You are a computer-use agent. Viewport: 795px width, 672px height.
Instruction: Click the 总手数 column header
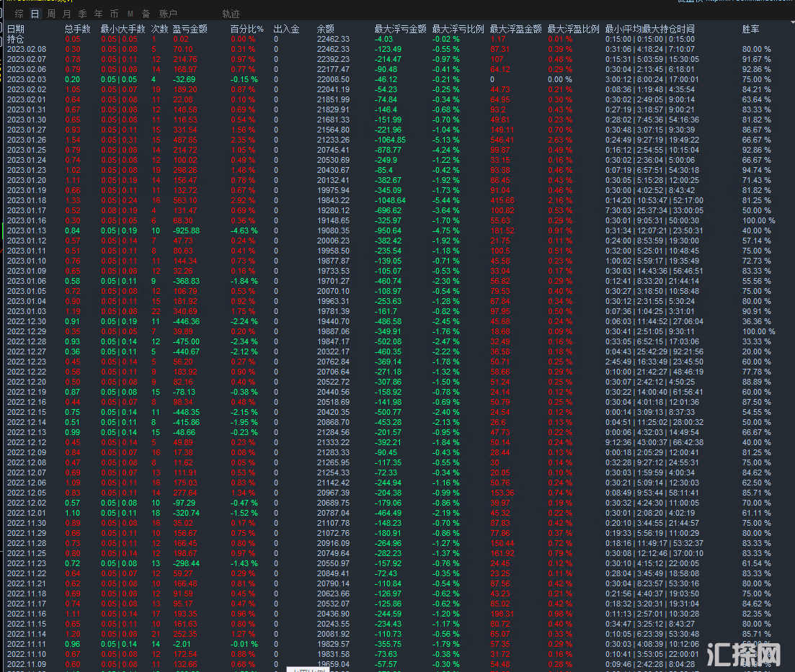pyautogui.click(x=78, y=30)
